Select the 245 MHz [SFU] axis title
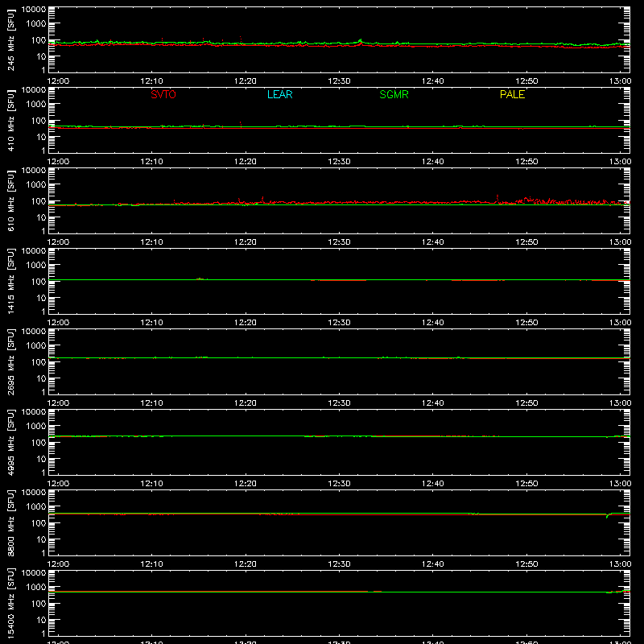Image resolution: width=644 pixels, height=644 pixels. (11, 39)
